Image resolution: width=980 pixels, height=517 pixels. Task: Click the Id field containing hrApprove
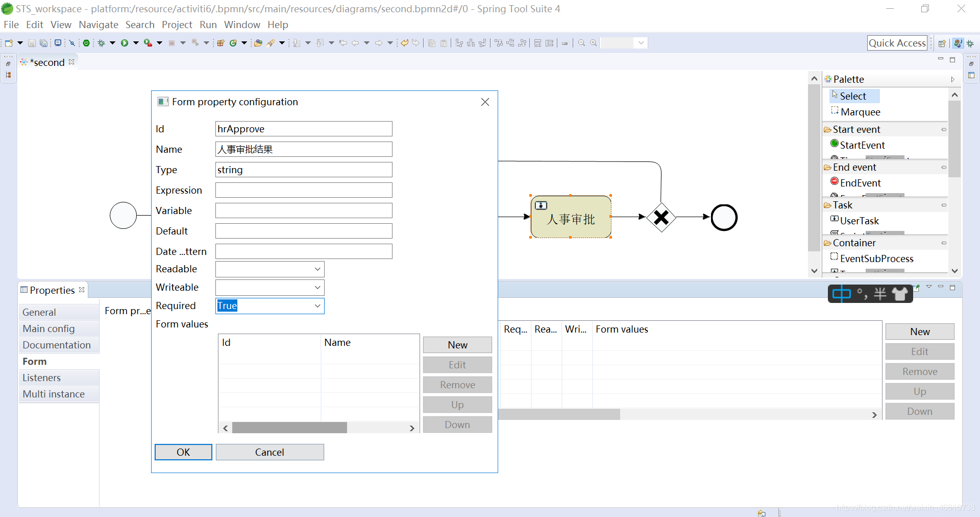304,129
